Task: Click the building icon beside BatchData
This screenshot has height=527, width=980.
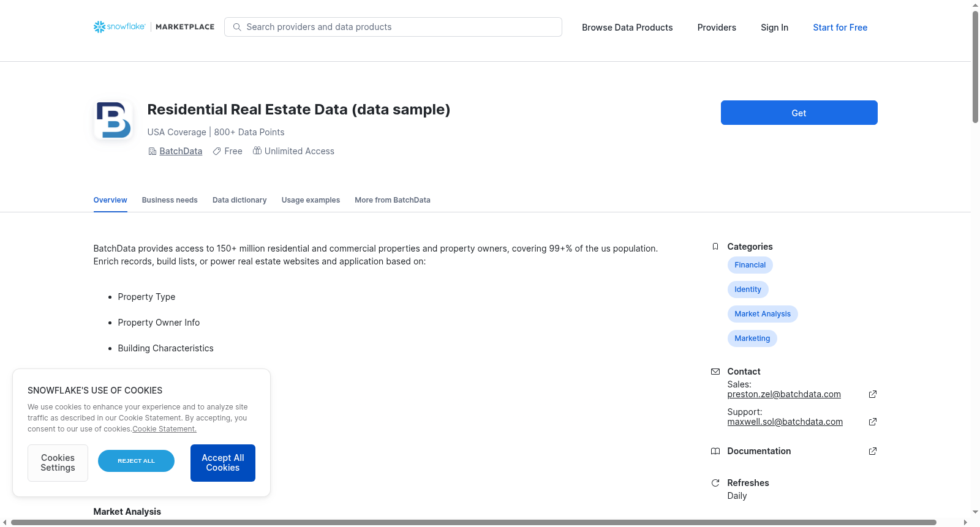Action: pos(153,151)
